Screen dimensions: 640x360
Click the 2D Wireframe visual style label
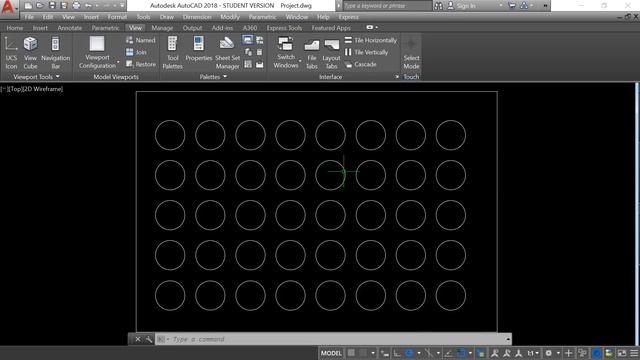click(43, 89)
